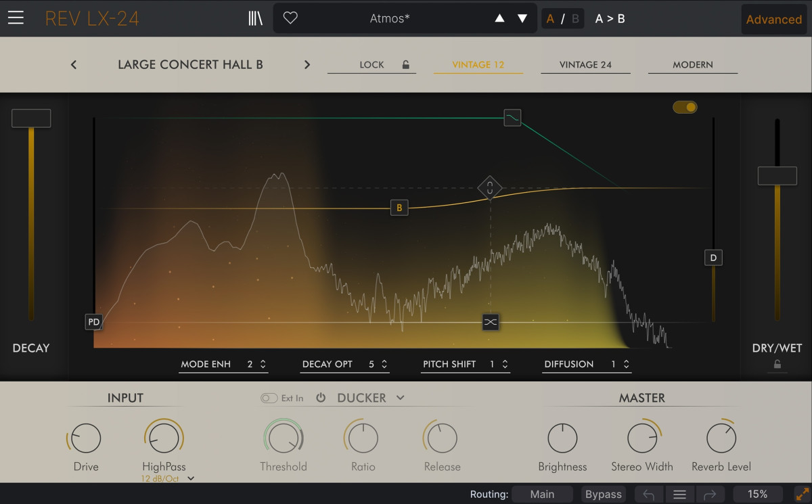Click the Drive knob
812x504 pixels.
pos(86,438)
